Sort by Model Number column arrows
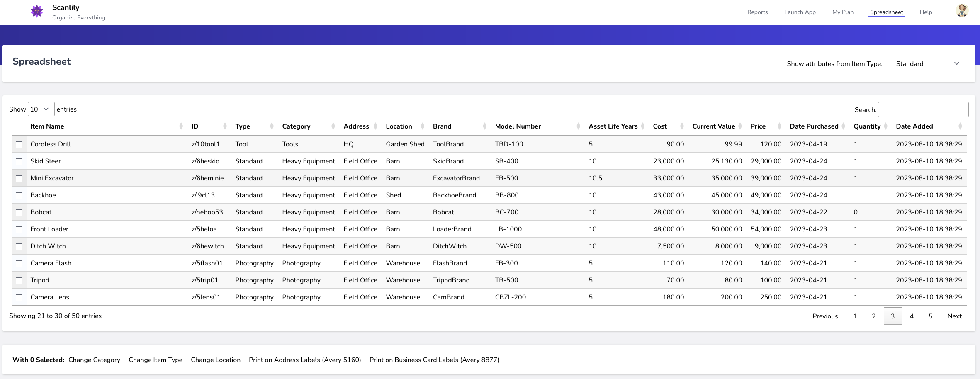980x379 pixels. [x=578, y=126]
